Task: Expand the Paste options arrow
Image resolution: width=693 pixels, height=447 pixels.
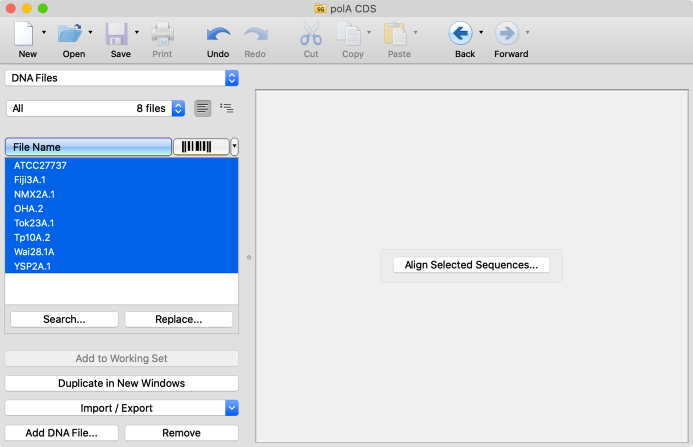Action: (x=415, y=32)
